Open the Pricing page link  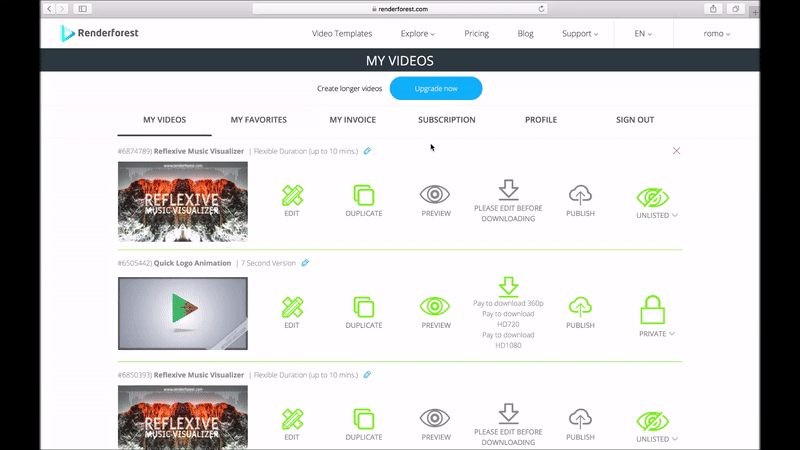pyautogui.click(x=477, y=34)
